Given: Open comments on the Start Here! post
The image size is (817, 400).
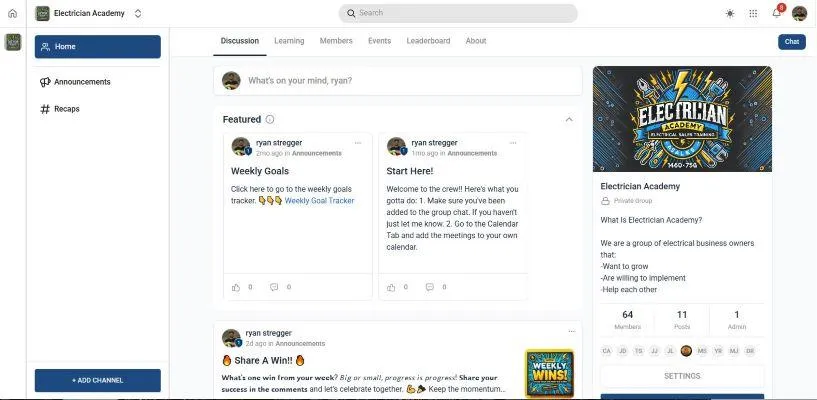Looking at the screenshot, I should click(429, 287).
